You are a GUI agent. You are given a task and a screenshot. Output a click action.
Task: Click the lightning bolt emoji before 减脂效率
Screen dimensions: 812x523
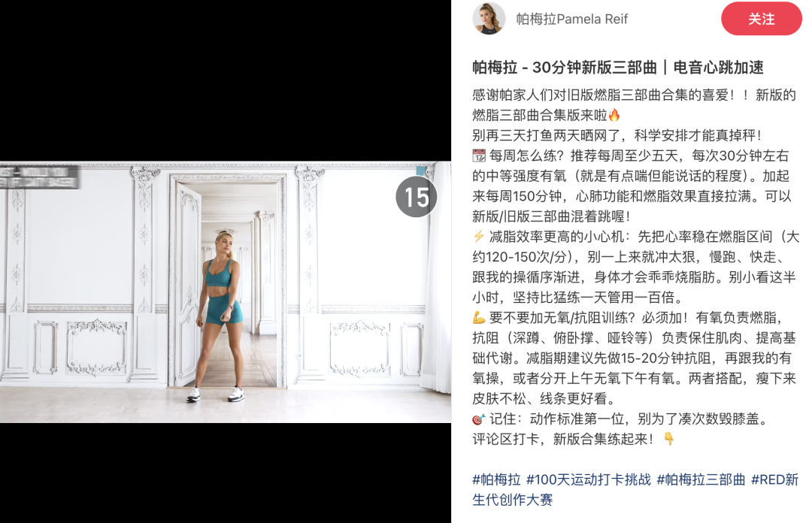coord(479,237)
